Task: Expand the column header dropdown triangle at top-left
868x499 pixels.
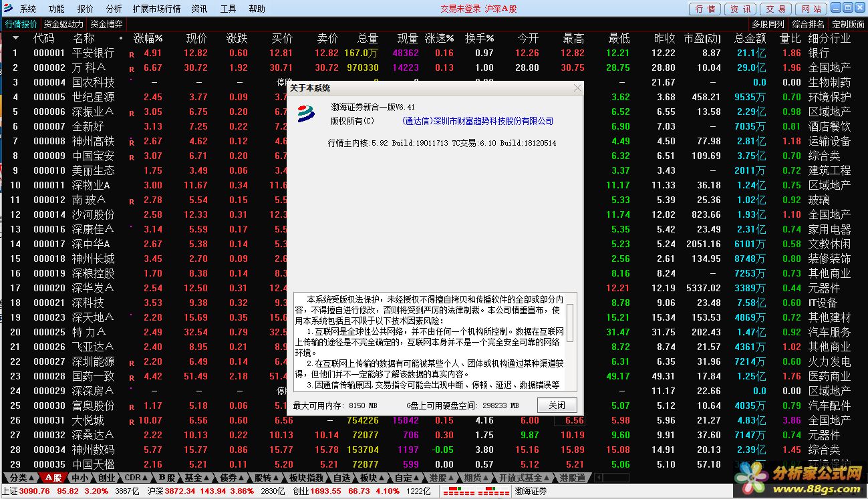Action: click(x=15, y=38)
